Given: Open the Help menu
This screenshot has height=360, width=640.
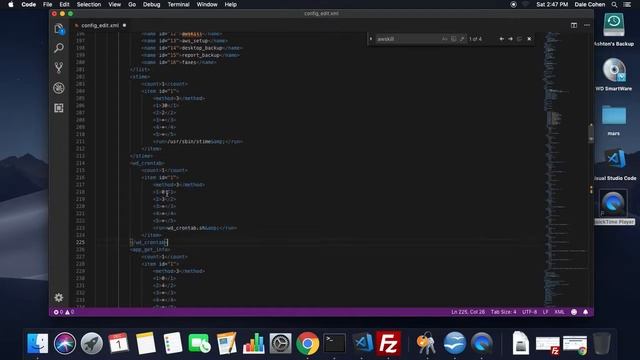Looking at the screenshot, I should [231, 4].
